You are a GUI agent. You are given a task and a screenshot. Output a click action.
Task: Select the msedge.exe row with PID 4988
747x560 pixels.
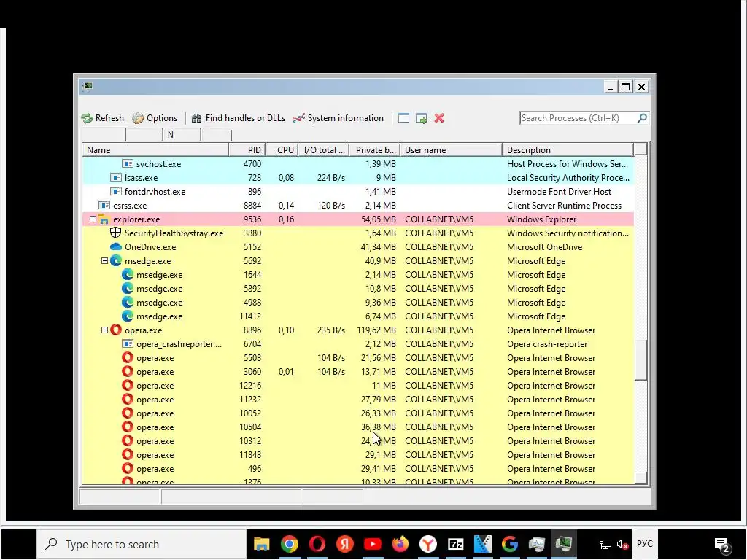357,303
